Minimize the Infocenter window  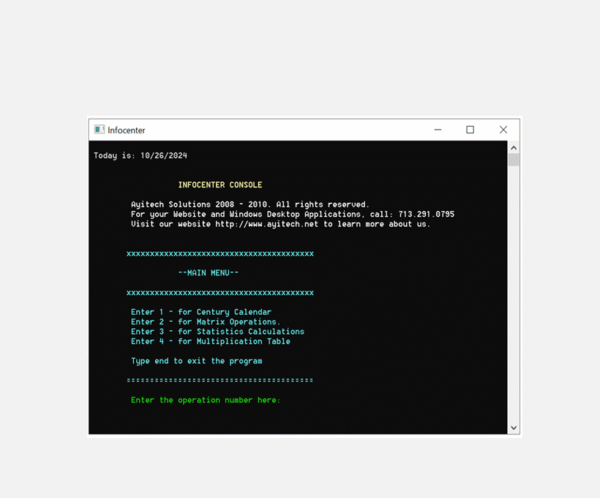(438, 130)
